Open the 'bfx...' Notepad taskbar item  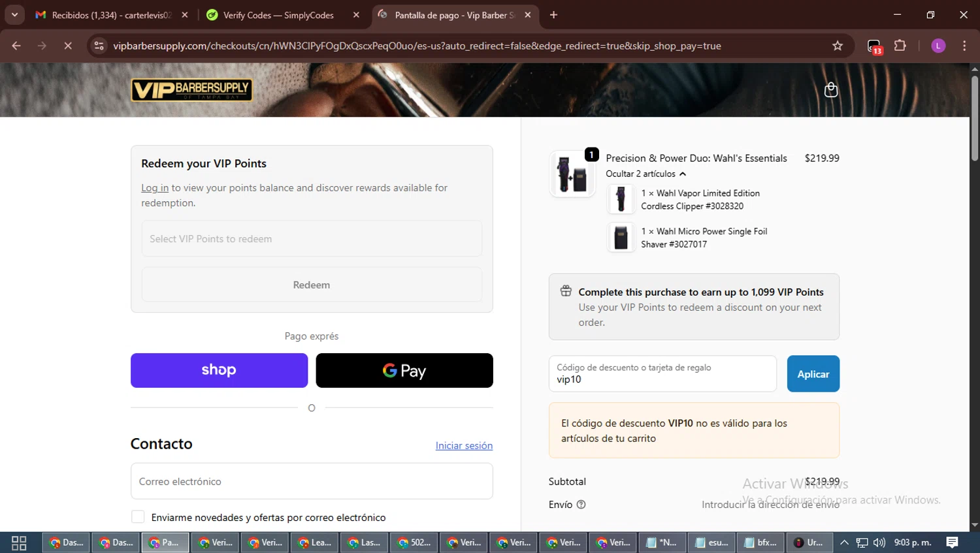tap(762, 543)
